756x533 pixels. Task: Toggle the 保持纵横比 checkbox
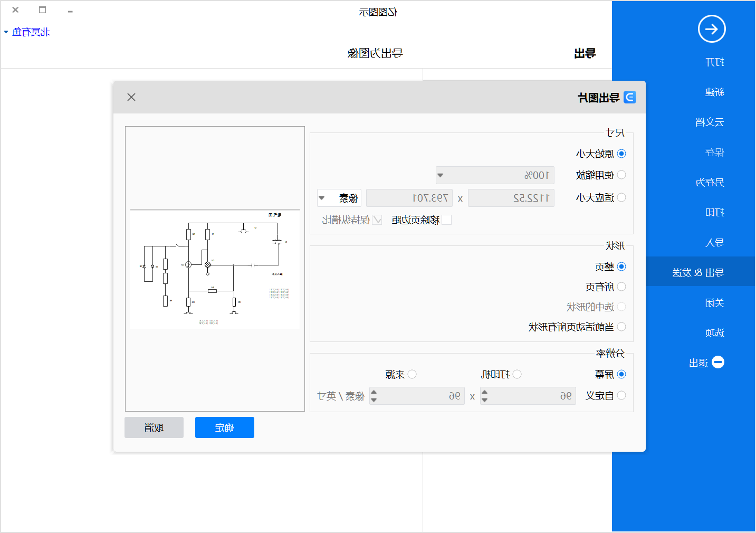(377, 220)
